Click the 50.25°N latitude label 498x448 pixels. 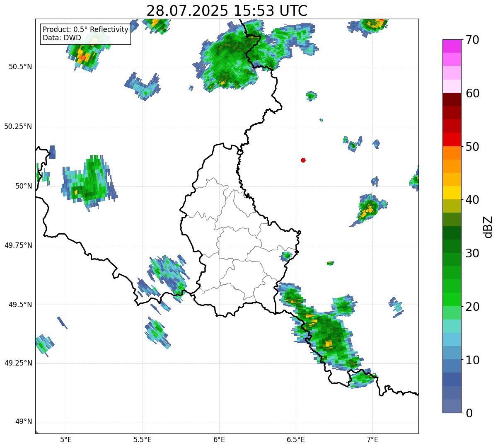click(x=18, y=127)
